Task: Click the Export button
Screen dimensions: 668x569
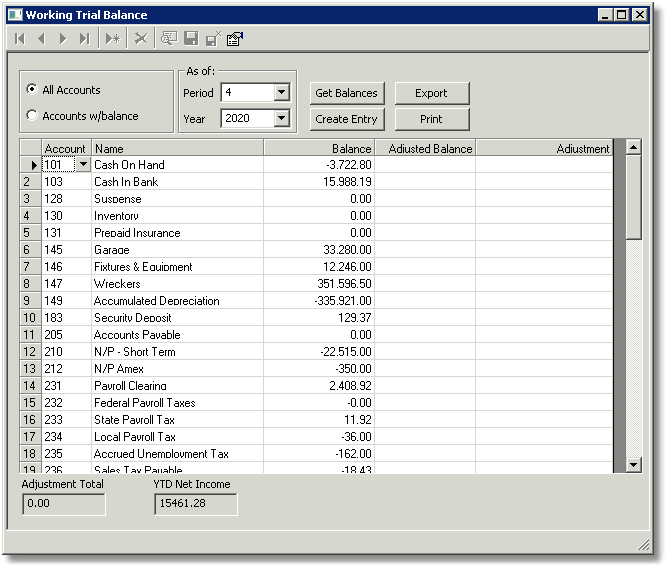Action: (x=432, y=93)
